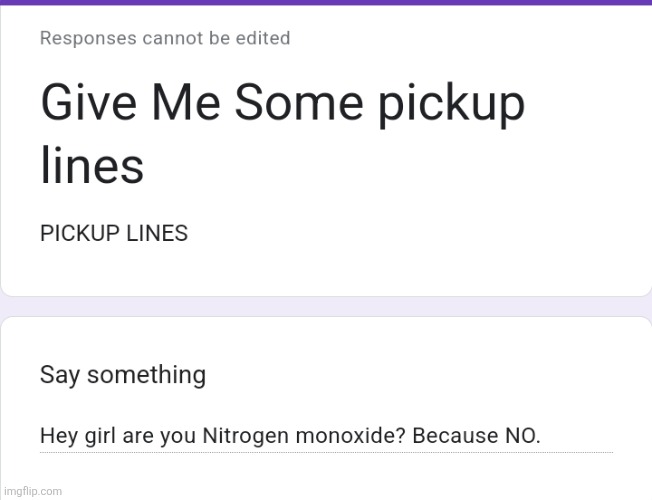Click the word LINES in the description
This screenshot has width=652, height=500.
click(x=155, y=233)
